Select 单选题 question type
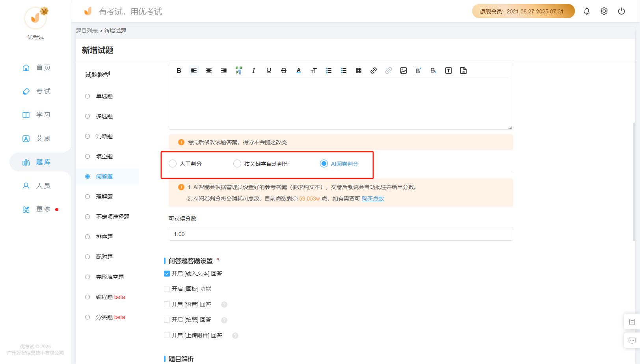This screenshot has width=640, height=364. 99,96
